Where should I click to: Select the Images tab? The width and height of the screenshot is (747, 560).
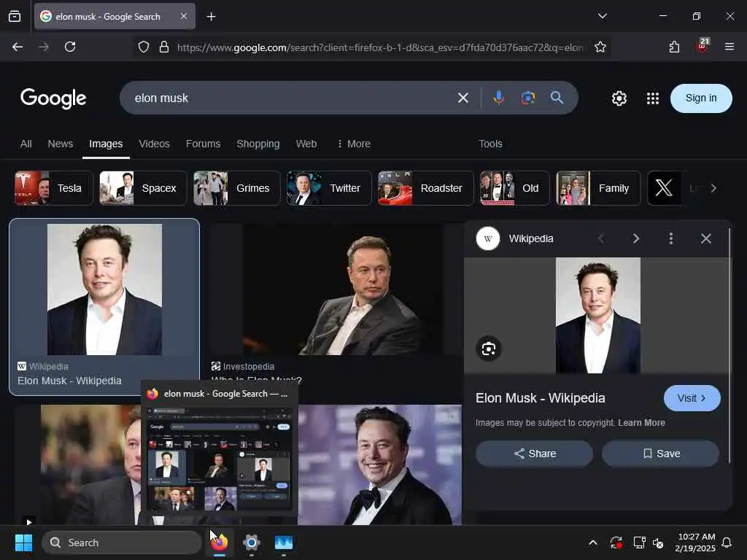pyautogui.click(x=106, y=144)
